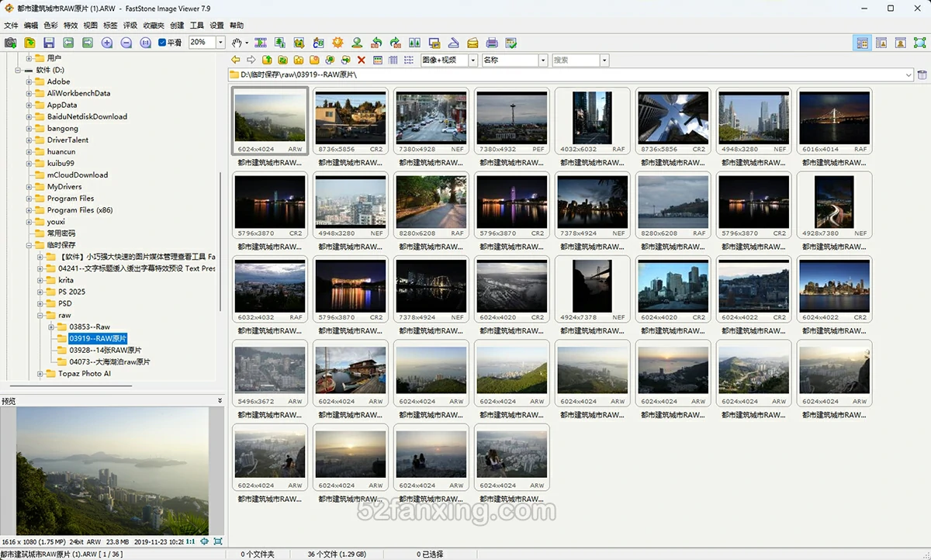
Task: Open the 特效 menu
Action: (71, 26)
